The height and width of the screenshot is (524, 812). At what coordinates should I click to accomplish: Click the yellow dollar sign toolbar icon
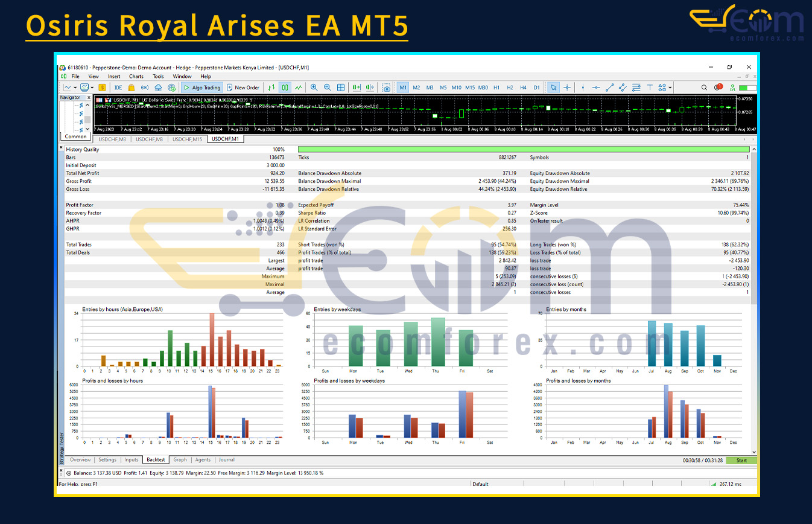coord(101,88)
